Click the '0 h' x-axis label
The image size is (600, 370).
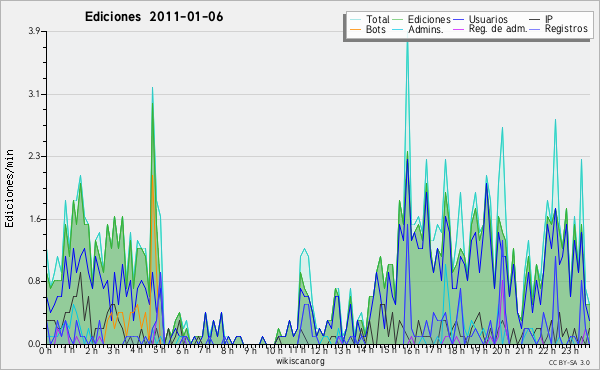coord(46,351)
